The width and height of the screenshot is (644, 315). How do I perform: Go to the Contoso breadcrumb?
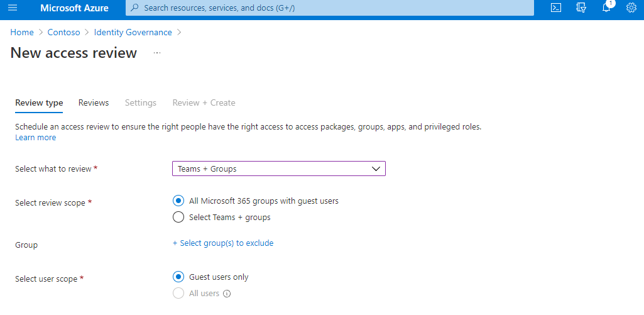point(63,32)
